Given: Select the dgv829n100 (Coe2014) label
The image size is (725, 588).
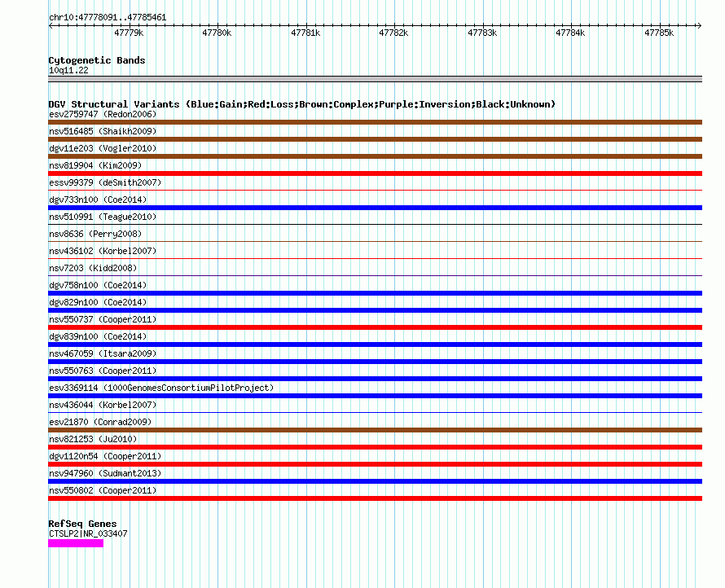Looking at the screenshot, I should click(x=98, y=302).
